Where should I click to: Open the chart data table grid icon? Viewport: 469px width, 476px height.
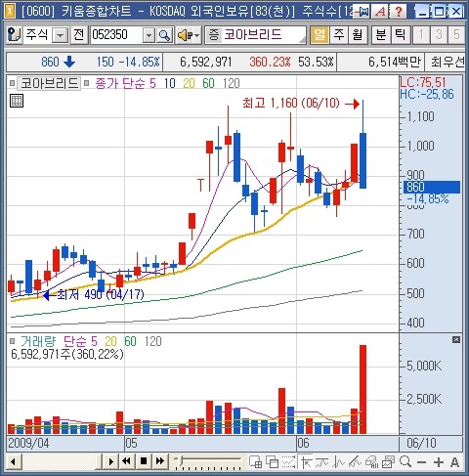tap(17, 101)
